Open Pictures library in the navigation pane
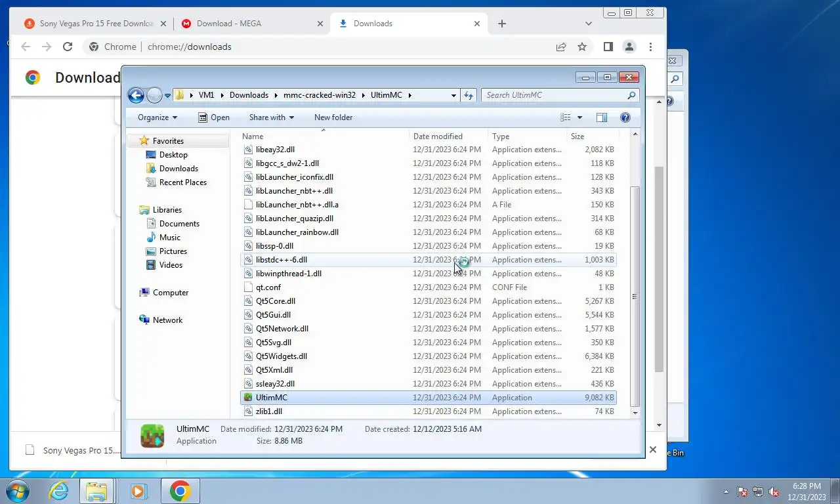Screen dimensions: 840x504 click(173, 251)
